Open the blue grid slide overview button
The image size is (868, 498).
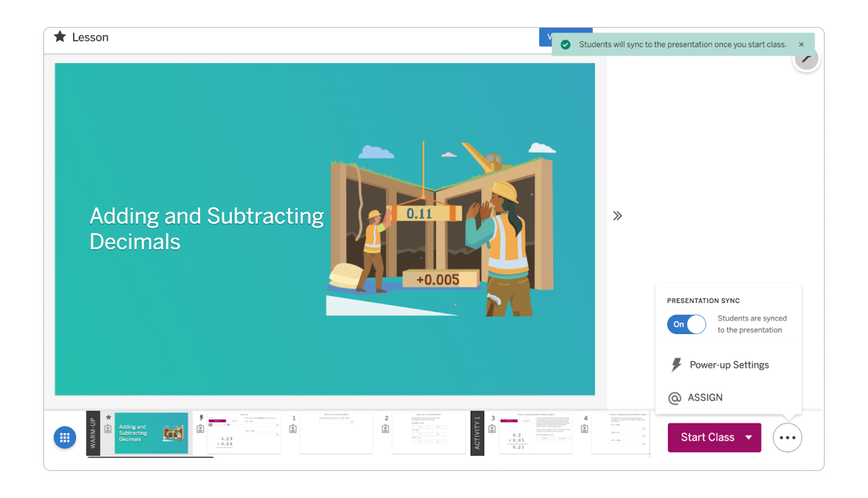[65, 438]
